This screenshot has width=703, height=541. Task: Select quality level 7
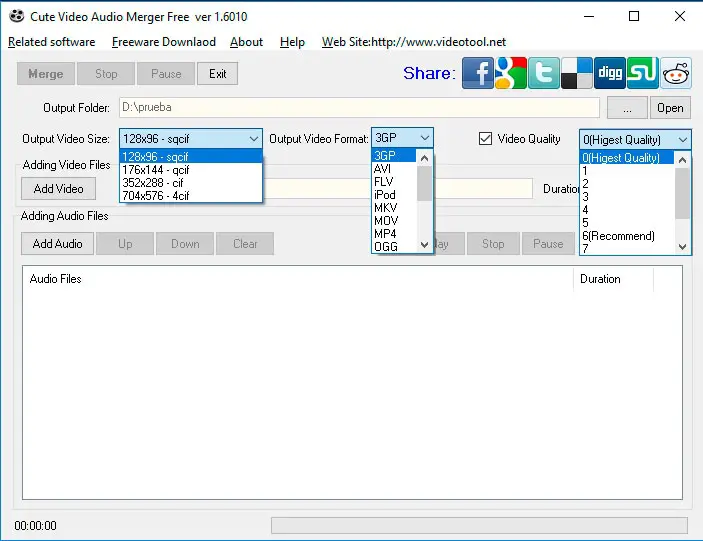tap(627, 248)
